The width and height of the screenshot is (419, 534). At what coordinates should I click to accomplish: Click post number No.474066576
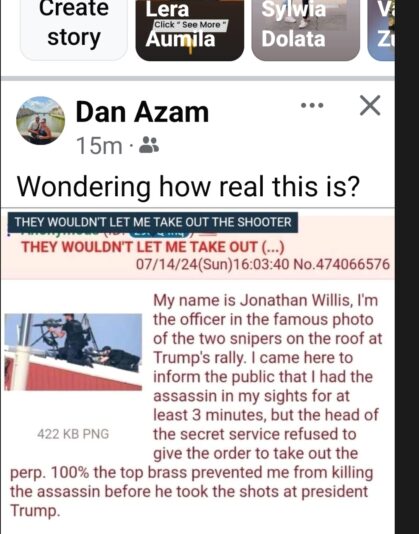341,264
